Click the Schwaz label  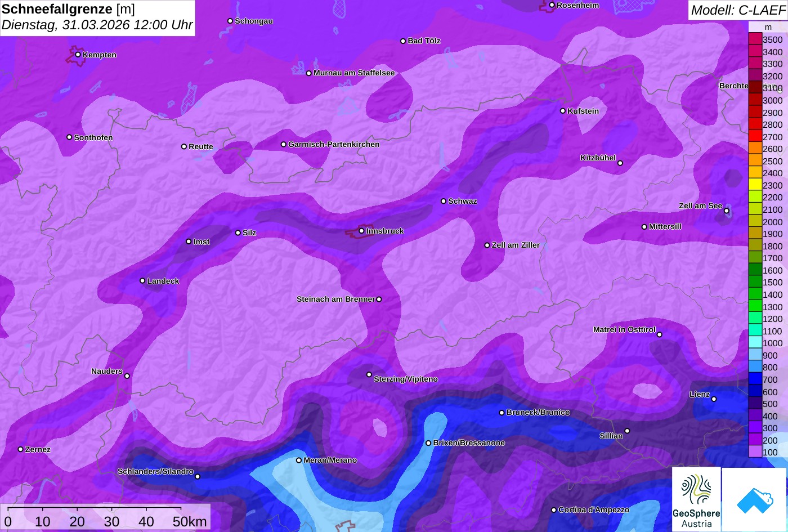(x=463, y=201)
